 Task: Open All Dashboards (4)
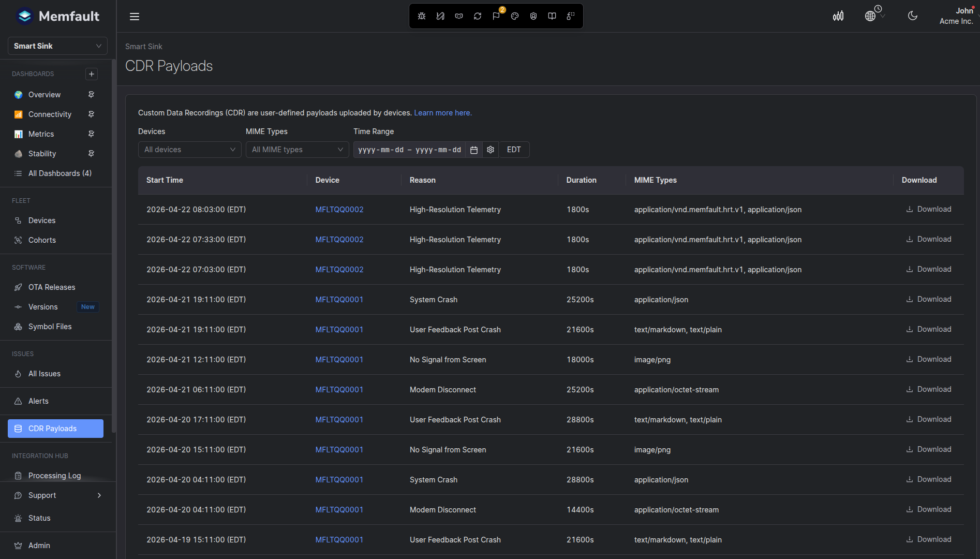pos(55,173)
